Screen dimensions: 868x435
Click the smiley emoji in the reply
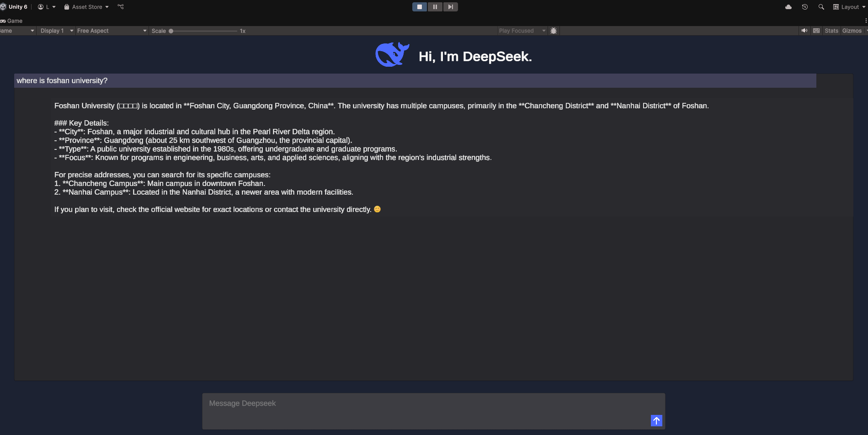pos(378,209)
